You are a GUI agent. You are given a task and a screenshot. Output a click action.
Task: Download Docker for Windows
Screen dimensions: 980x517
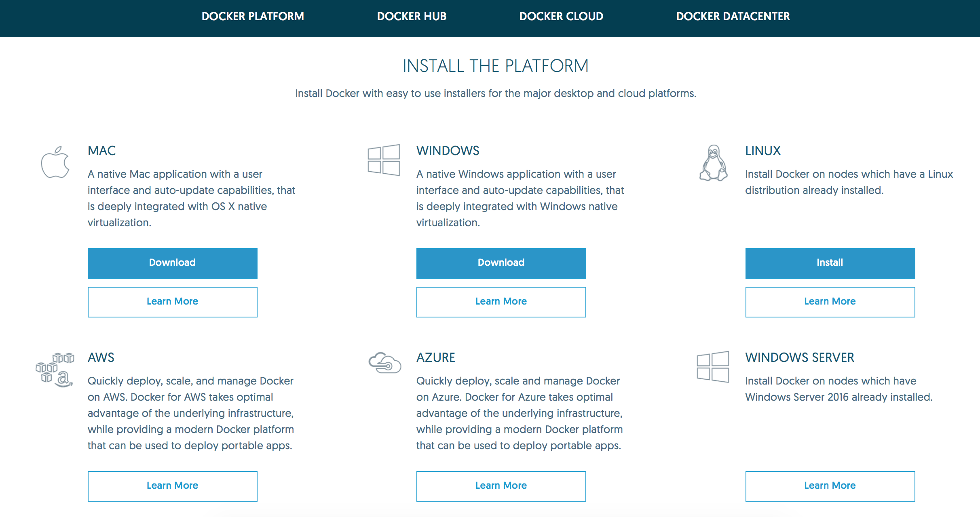[501, 263]
